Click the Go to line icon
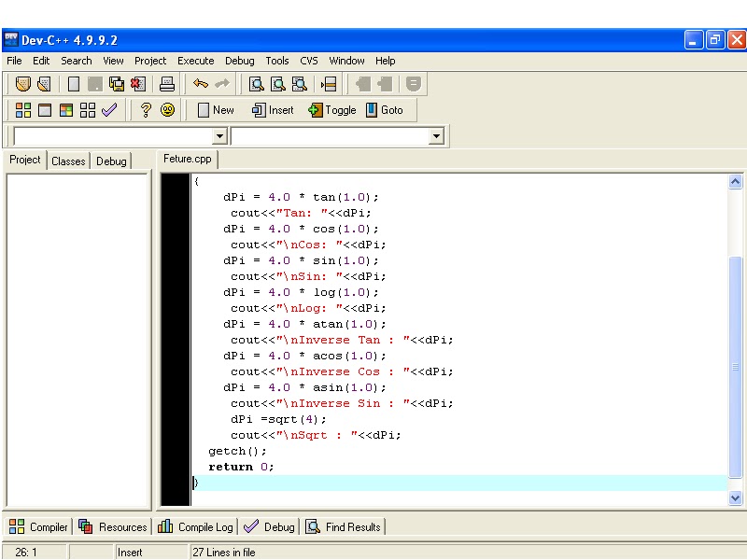Screen dimensions: 747x560 click(x=329, y=84)
